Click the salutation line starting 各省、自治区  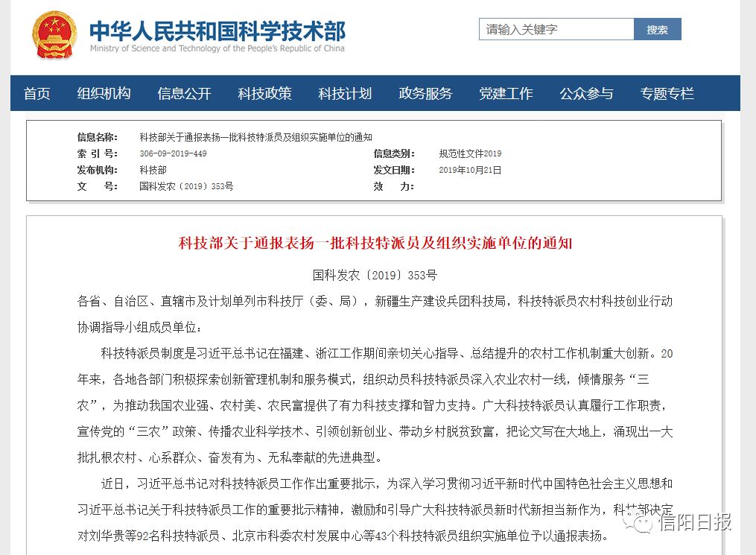click(375, 314)
